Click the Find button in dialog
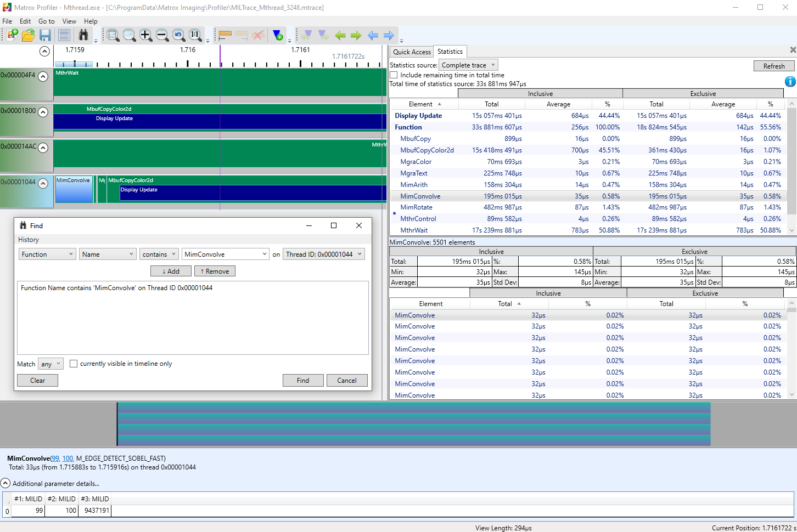 click(x=303, y=380)
